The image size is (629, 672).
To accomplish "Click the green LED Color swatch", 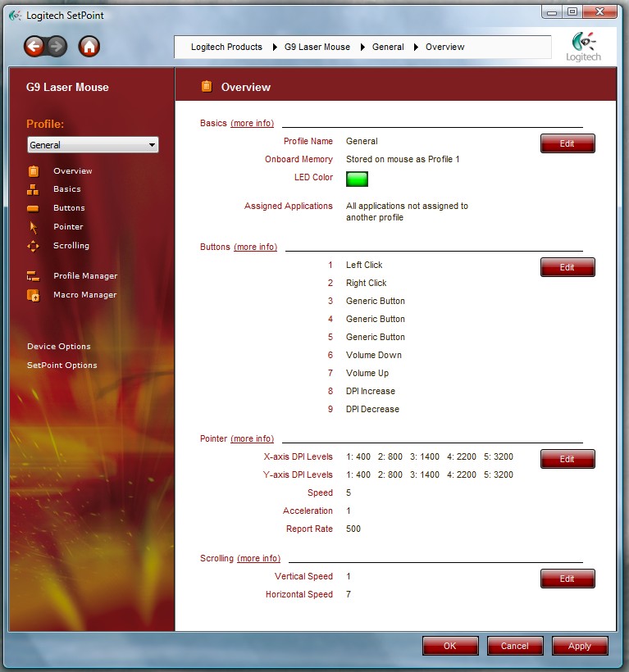I will click(357, 179).
